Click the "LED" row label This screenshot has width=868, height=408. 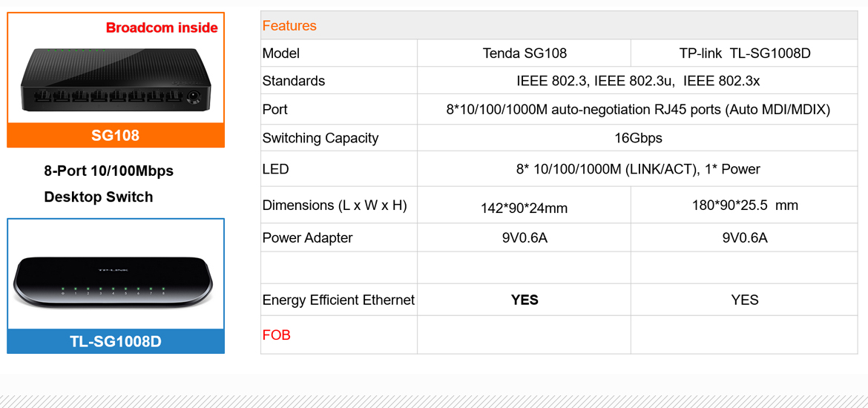pyautogui.click(x=275, y=169)
